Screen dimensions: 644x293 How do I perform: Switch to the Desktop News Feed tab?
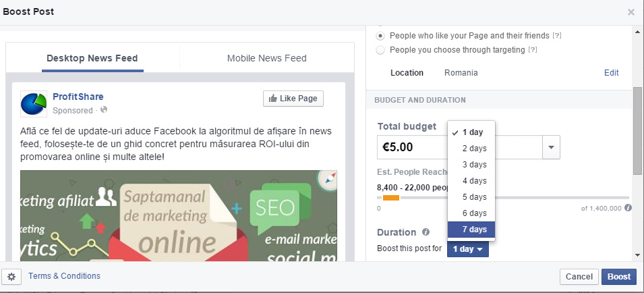tap(92, 58)
